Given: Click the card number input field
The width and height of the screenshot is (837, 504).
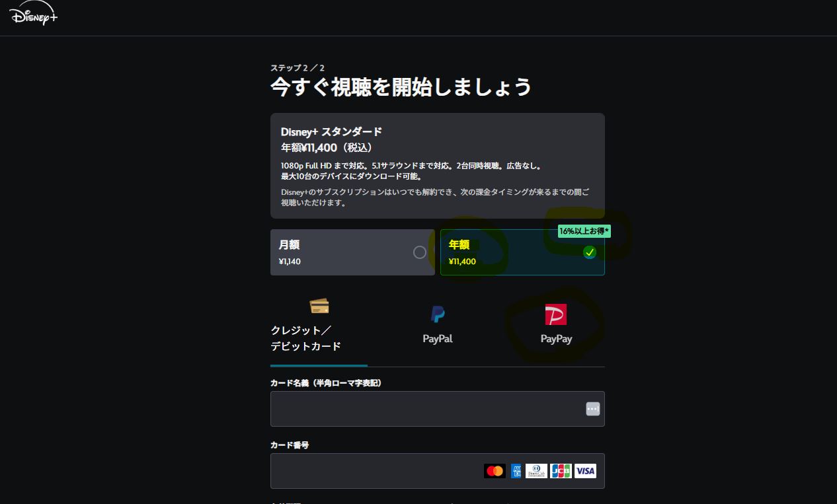Looking at the screenshot, I should pos(438,471).
